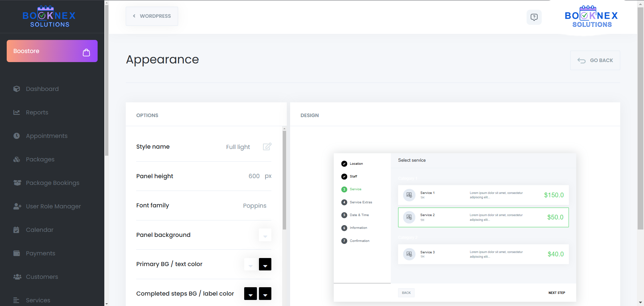Pick the black Primary text color swatch
This screenshot has height=306, width=644.
click(x=265, y=264)
